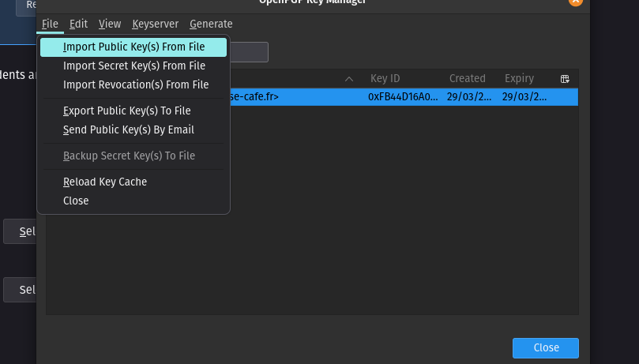Sort by Expiry column header
This screenshot has height=364, width=639.
(519, 79)
